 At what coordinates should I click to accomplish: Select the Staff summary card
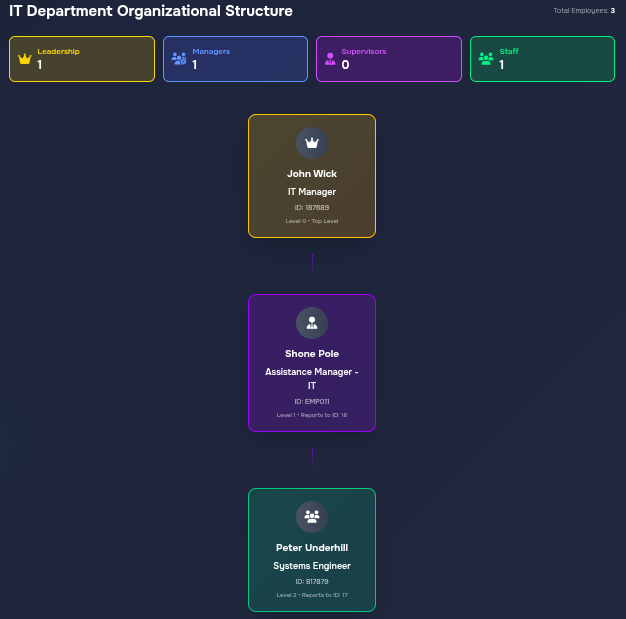coord(542,59)
